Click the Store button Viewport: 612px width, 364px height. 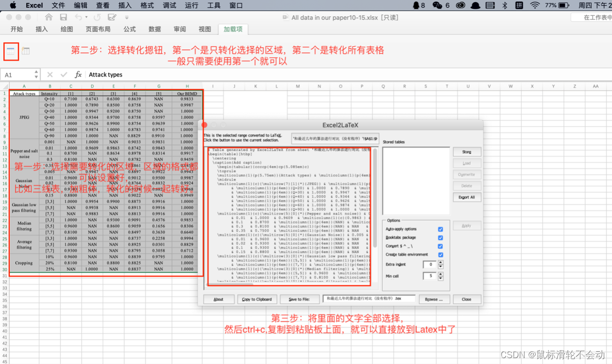[x=467, y=152]
